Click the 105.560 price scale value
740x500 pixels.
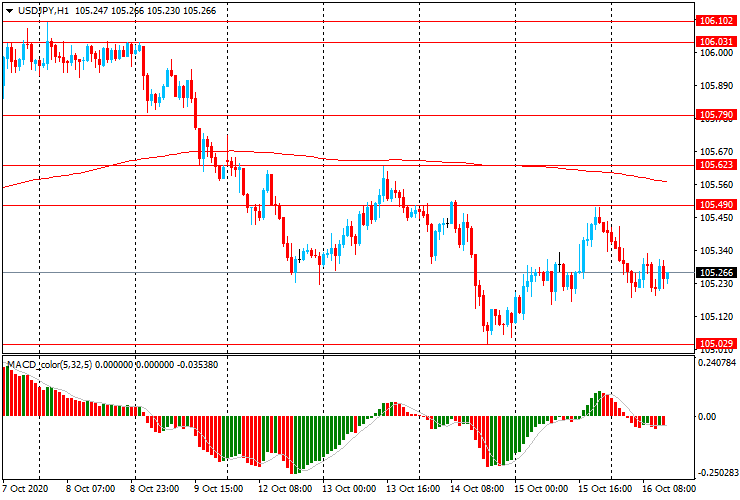pyautogui.click(x=716, y=185)
